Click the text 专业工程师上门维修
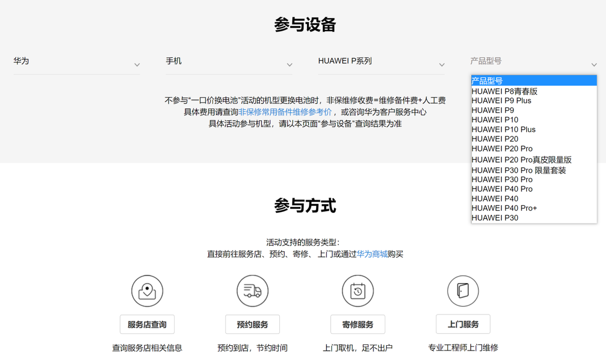The height and width of the screenshot is (364, 606). pos(463,348)
